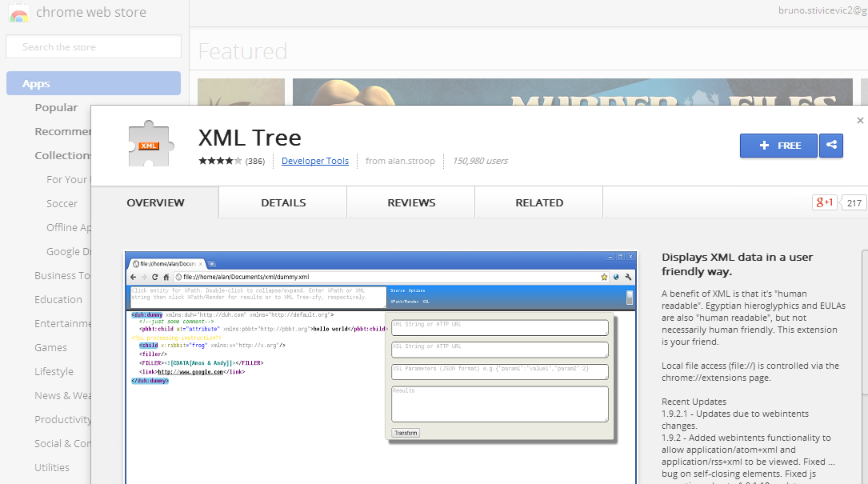Open the Productivity category
The height and width of the screenshot is (484, 868).
62,419
